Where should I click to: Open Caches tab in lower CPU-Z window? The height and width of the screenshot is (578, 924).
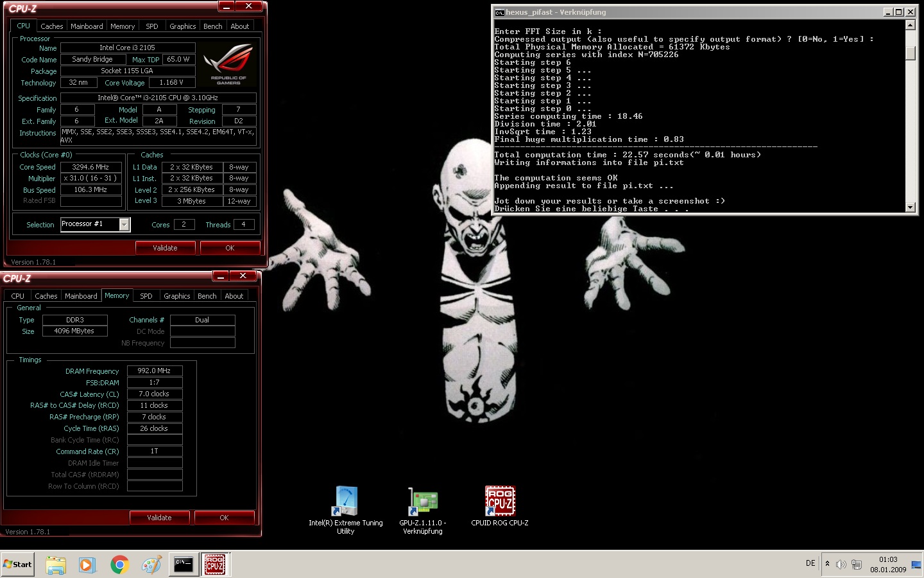tap(46, 296)
